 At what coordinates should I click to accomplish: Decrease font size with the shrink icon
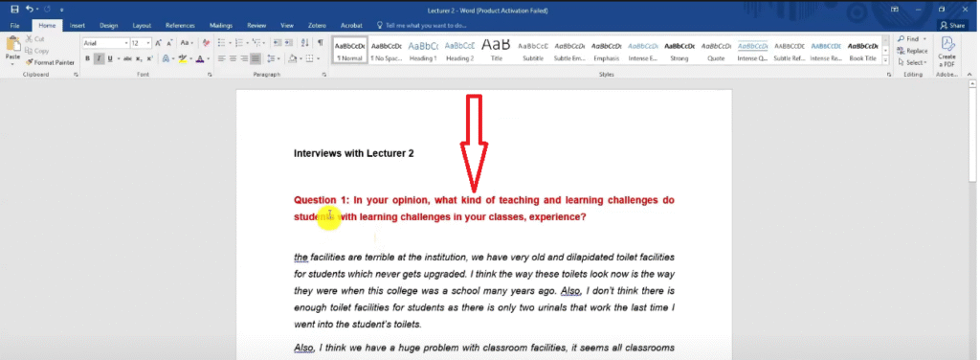168,43
